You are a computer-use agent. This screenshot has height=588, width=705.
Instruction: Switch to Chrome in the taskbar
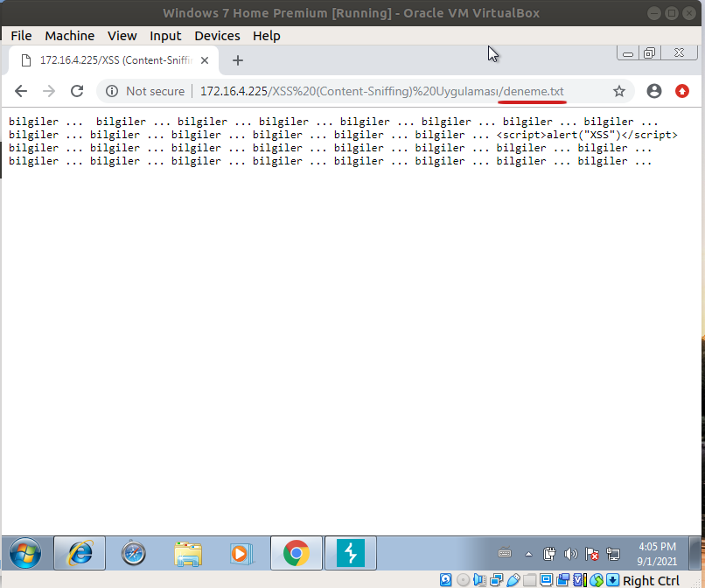pos(297,553)
